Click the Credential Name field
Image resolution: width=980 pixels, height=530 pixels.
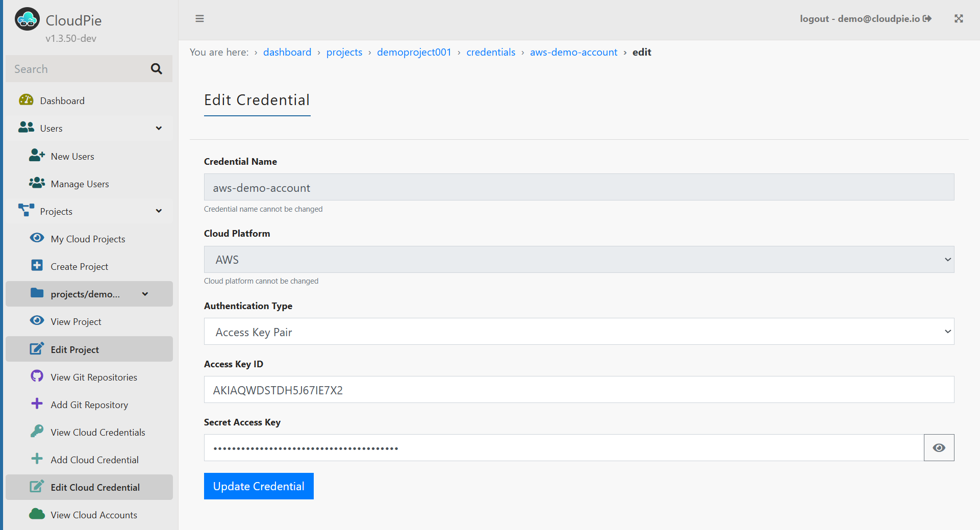click(579, 187)
